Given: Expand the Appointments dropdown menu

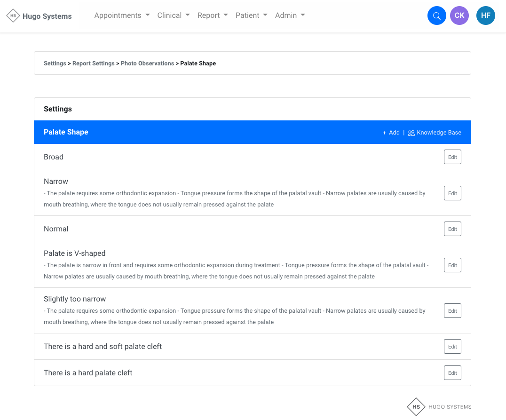Looking at the screenshot, I should point(122,16).
